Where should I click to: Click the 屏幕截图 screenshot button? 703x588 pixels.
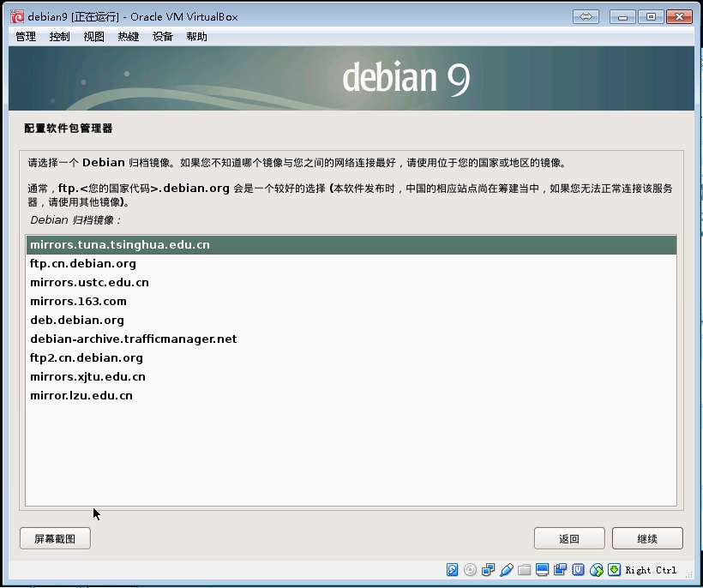click(55, 538)
